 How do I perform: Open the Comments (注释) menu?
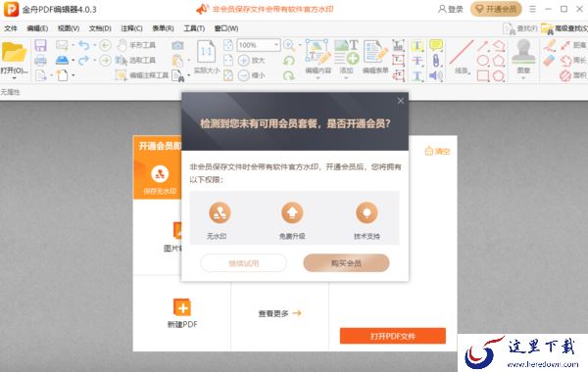131,28
